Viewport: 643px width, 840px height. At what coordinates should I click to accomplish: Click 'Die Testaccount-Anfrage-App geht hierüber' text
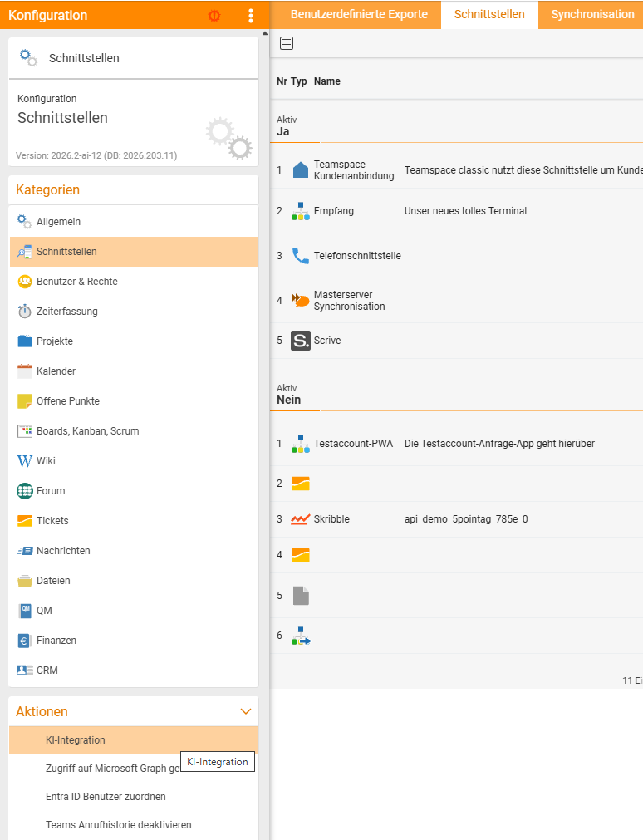499,444
